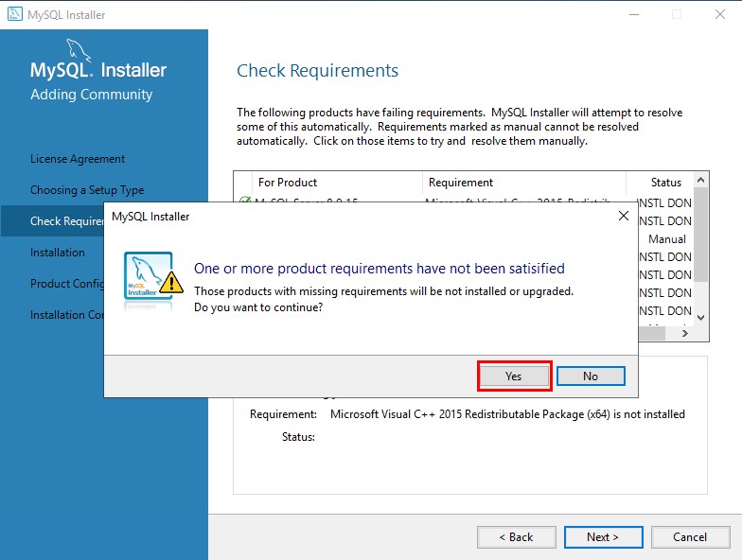This screenshot has height=560, width=742.
Task: Click scroll down arrow of requirements list
Action: click(701, 318)
